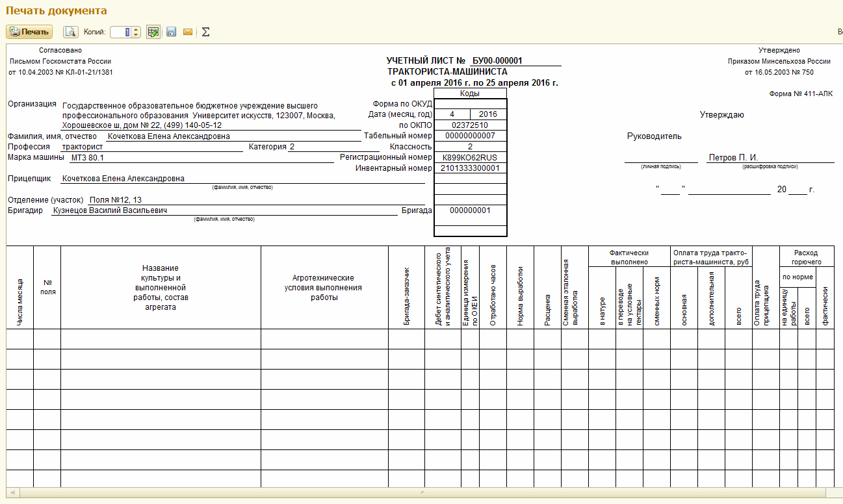Click Расход горючего header
Screen dimensions: 843x504
[806, 257]
